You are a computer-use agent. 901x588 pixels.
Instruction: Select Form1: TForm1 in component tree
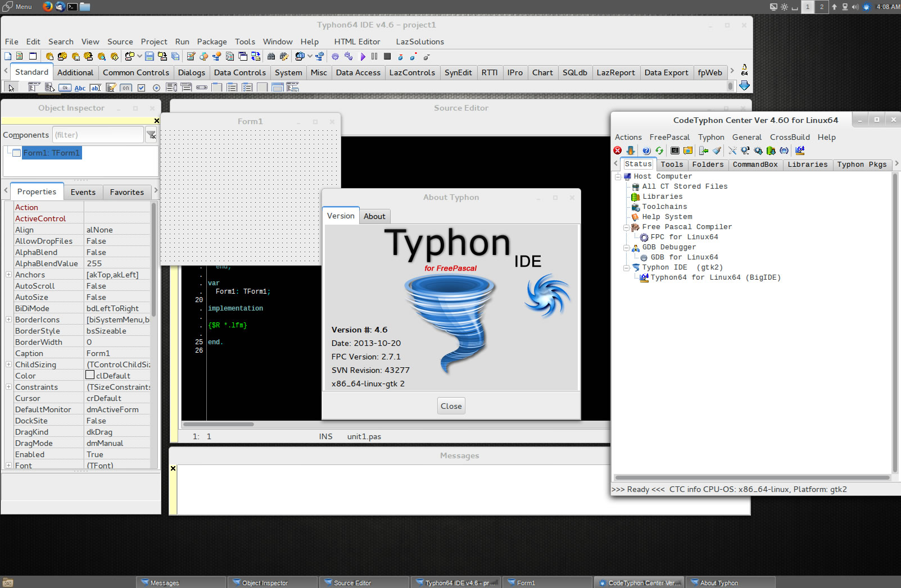pyautogui.click(x=51, y=153)
